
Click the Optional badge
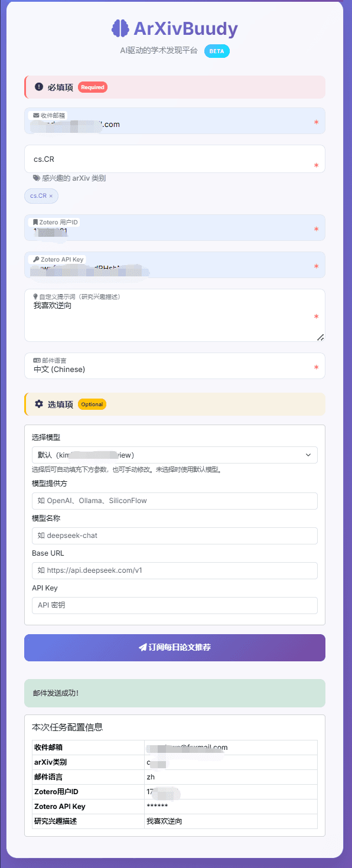pos(92,404)
